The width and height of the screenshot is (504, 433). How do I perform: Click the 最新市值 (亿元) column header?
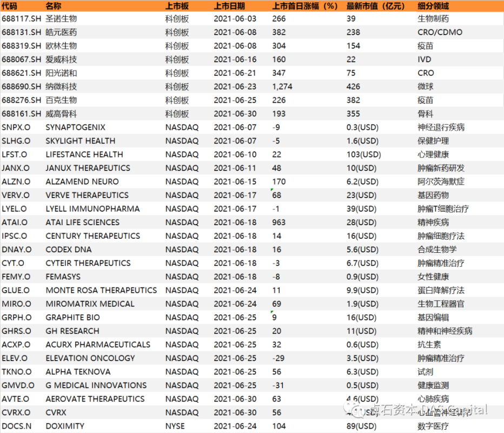click(x=375, y=6)
